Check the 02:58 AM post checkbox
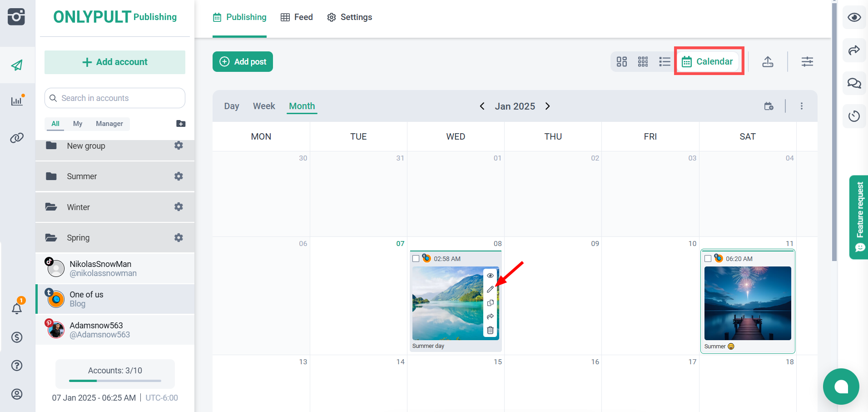This screenshot has width=868, height=412. tap(416, 259)
